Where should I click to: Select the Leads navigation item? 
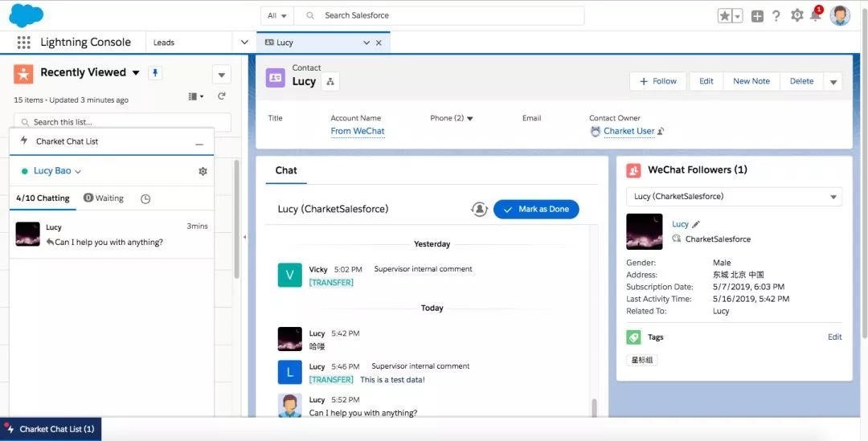(164, 42)
